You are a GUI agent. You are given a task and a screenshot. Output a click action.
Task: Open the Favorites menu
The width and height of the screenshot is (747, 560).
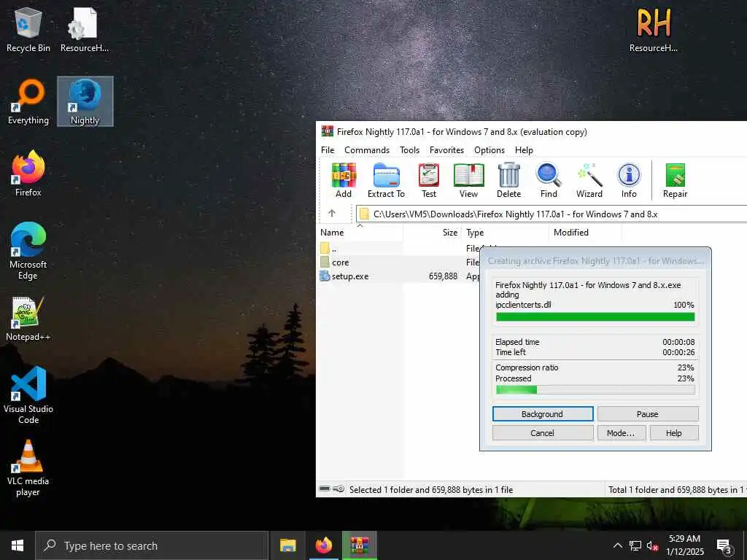(x=446, y=150)
